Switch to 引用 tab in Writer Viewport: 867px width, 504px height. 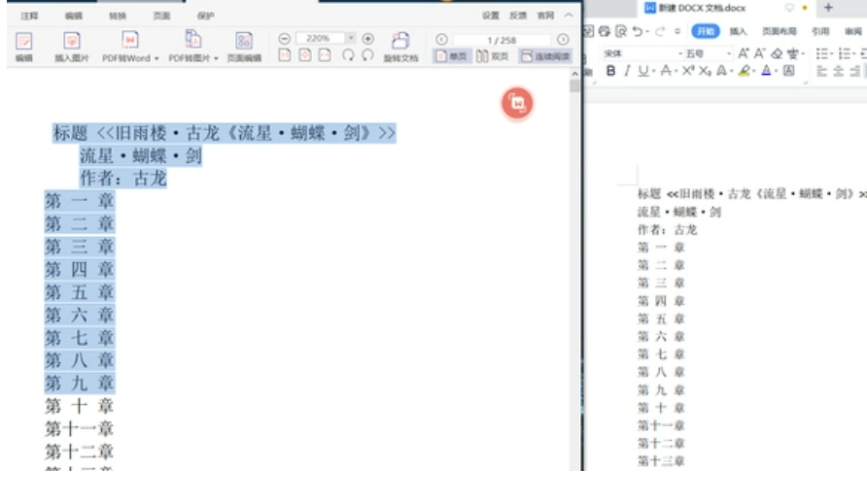820,31
